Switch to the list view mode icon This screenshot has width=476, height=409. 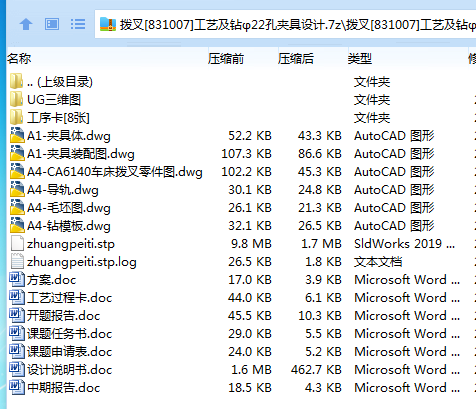[78, 24]
